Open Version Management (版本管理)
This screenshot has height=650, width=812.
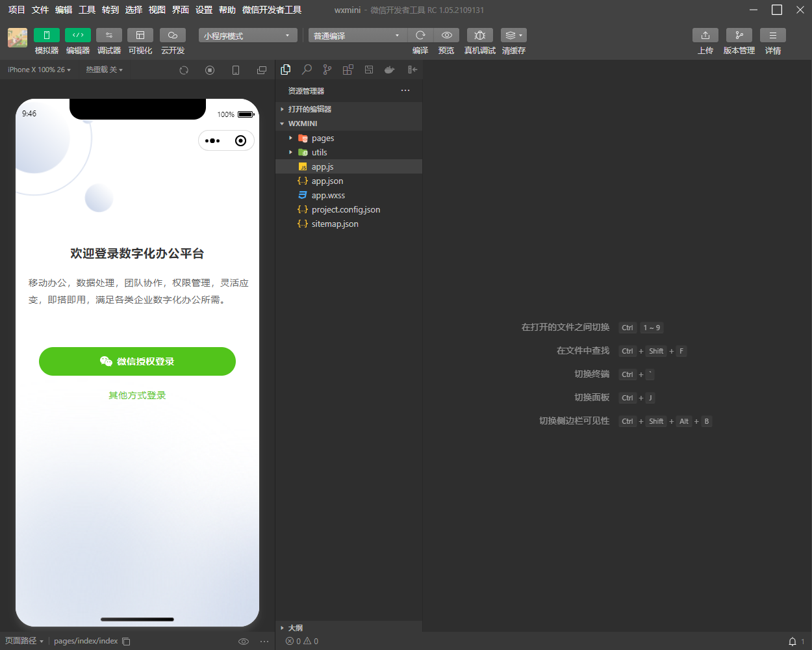(739, 35)
